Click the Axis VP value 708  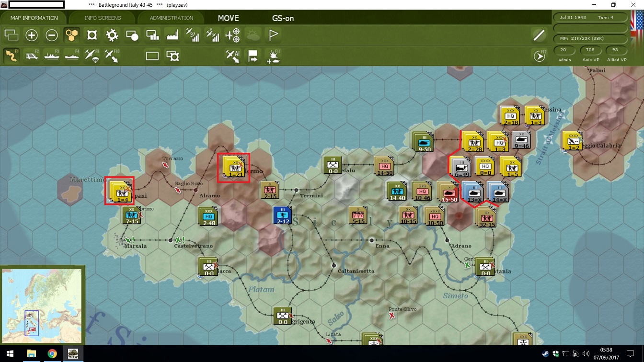pyautogui.click(x=590, y=50)
